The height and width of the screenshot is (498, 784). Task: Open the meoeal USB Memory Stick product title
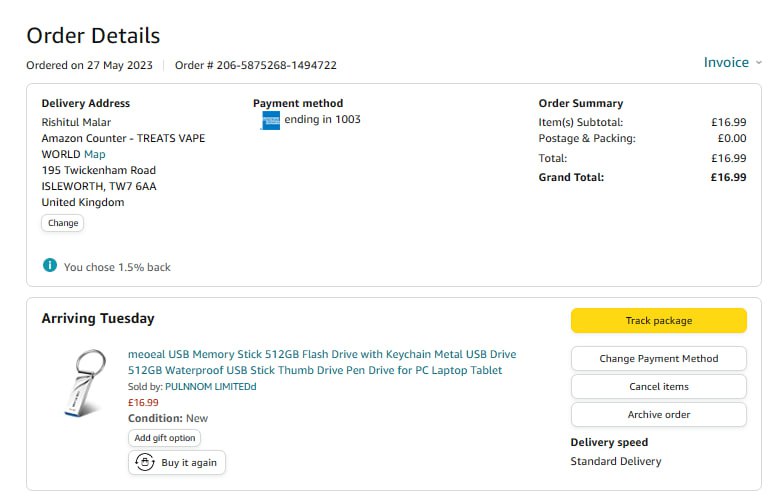[322, 362]
